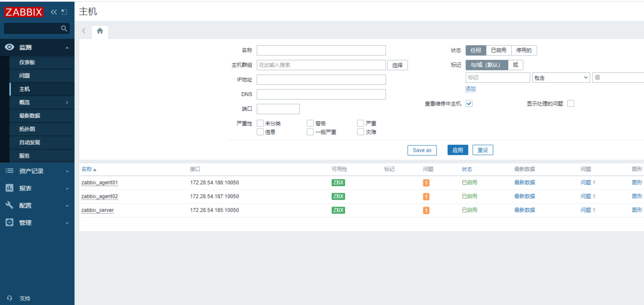644x305 pixels.
Task: Click the 管理 gear icon
Action: (x=9, y=223)
